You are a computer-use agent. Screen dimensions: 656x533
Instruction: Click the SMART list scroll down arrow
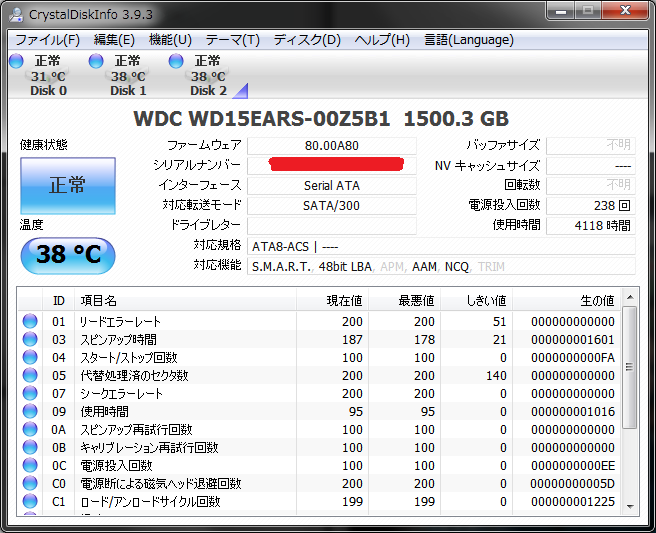click(x=630, y=507)
